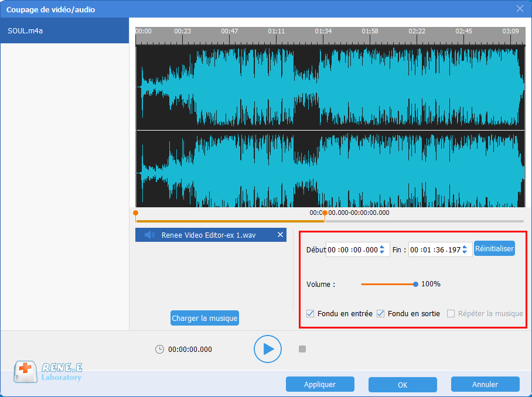Click the Fin time stepper down arrow
This screenshot has width=532, height=397.
[x=466, y=251]
